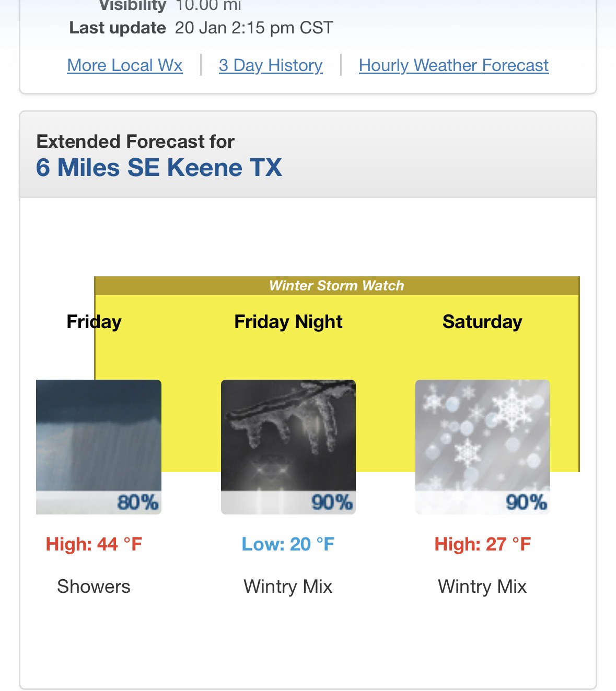616x691 pixels.
Task: Open the More Local Wx link
Action: point(125,65)
